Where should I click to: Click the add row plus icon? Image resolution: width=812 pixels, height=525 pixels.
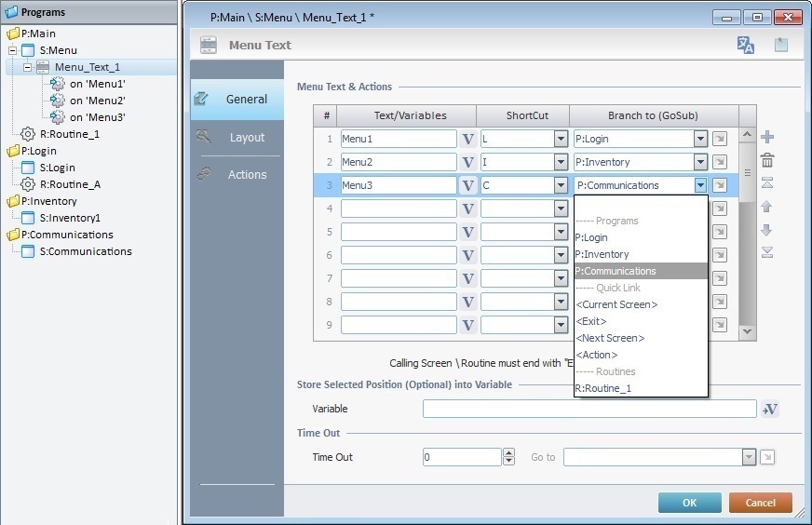[767, 138]
